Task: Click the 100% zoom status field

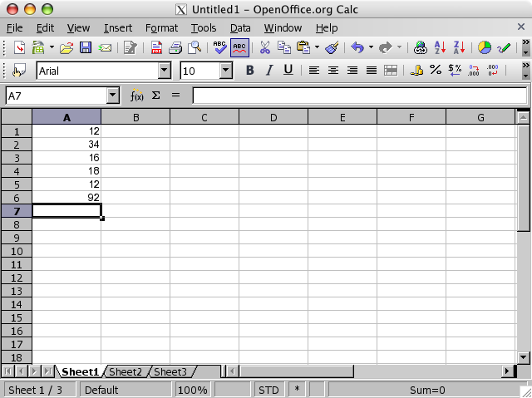Action: [192, 390]
